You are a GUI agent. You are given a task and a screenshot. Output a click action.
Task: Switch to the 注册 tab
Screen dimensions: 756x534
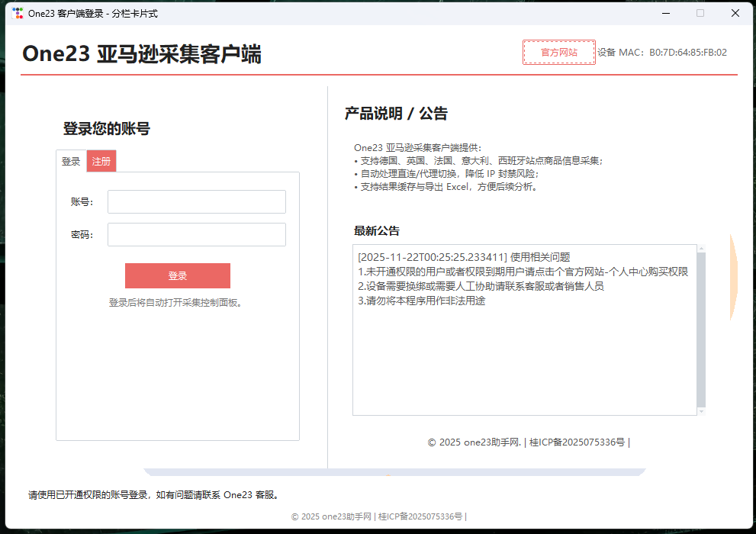pos(101,161)
